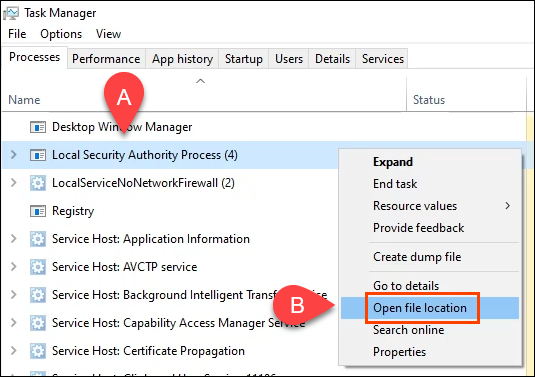The width and height of the screenshot is (535, 377).
Task: Open the Options menu
Action: coord(61,34)
